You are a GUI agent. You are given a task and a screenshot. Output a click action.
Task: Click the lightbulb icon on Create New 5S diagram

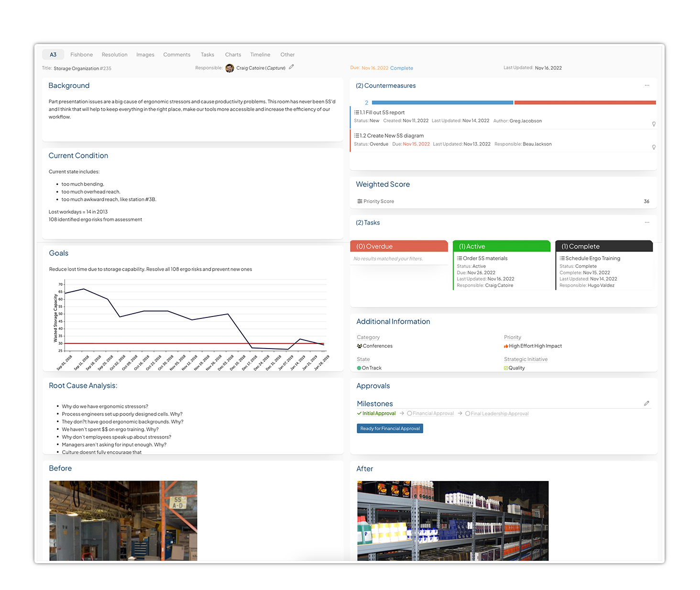654,147
